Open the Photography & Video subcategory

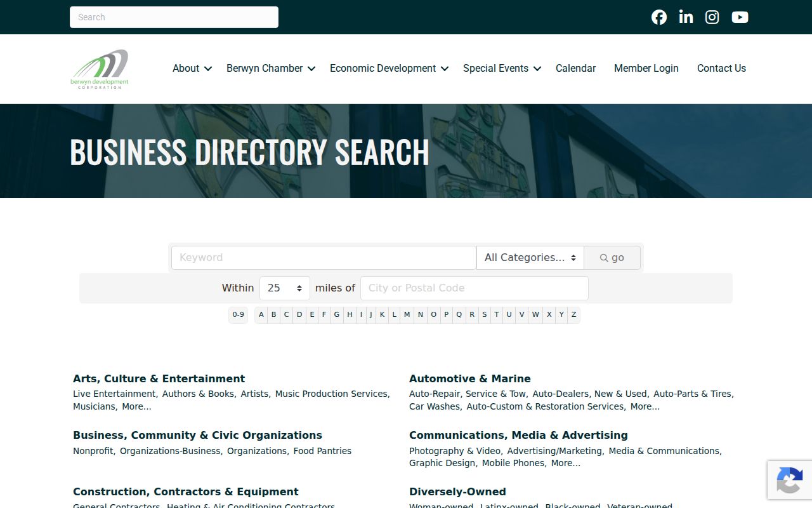click(x=455, y=451)
